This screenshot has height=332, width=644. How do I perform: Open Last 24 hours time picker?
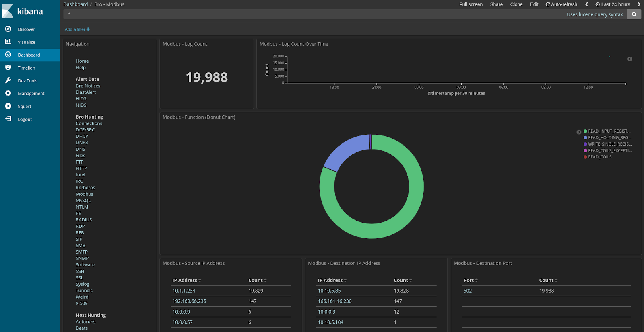click(x=613, y=4)
